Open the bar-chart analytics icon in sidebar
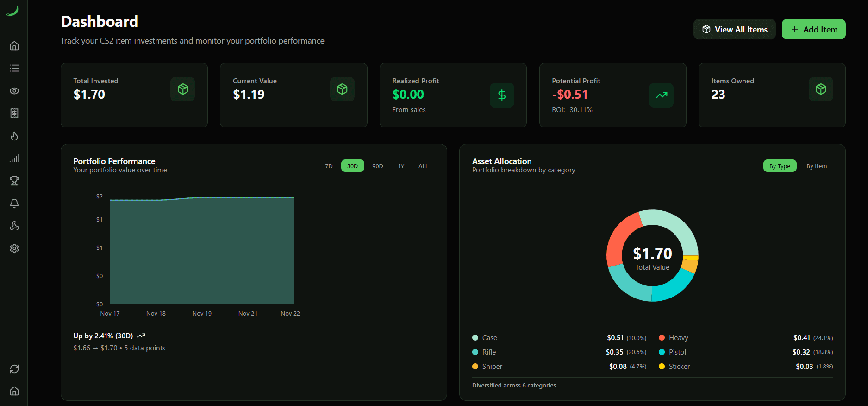This screenshot has width=868, height=406. pyautogui.click(x=14, y=159)
